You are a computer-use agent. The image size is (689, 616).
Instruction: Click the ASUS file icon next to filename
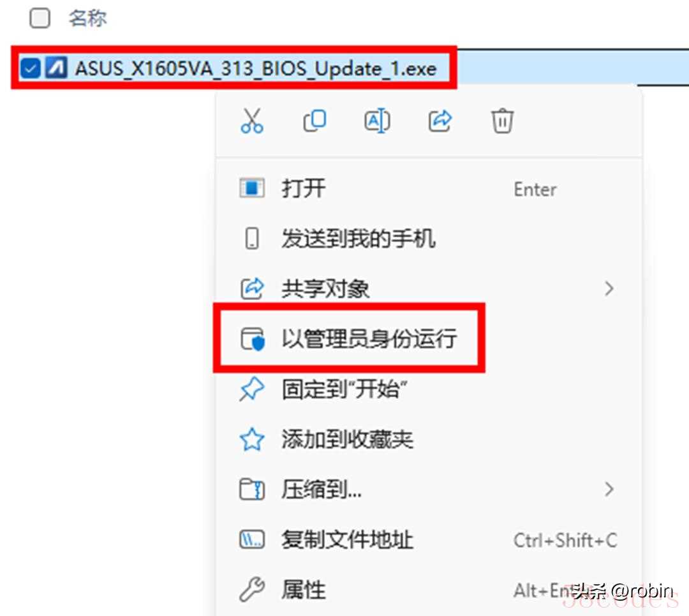tap(56, 68)
